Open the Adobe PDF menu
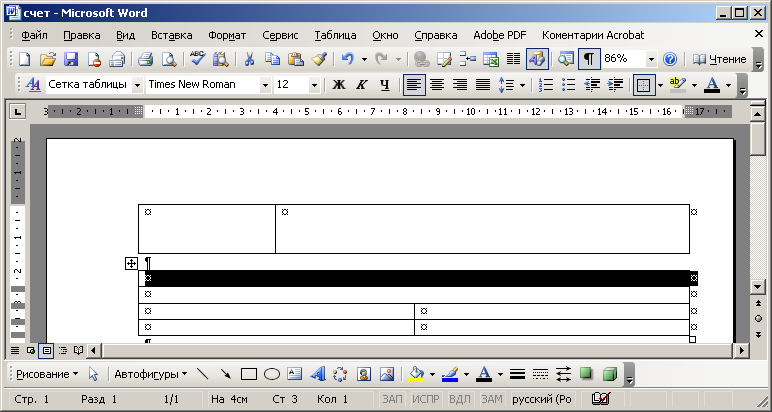This screenshot has height=412, width=772. click(x=500, y=35)
